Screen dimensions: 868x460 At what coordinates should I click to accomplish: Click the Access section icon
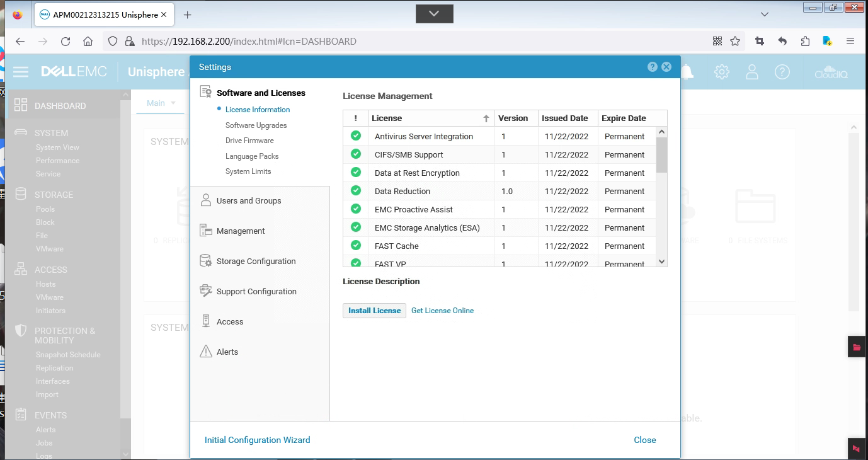pos(206,321)
